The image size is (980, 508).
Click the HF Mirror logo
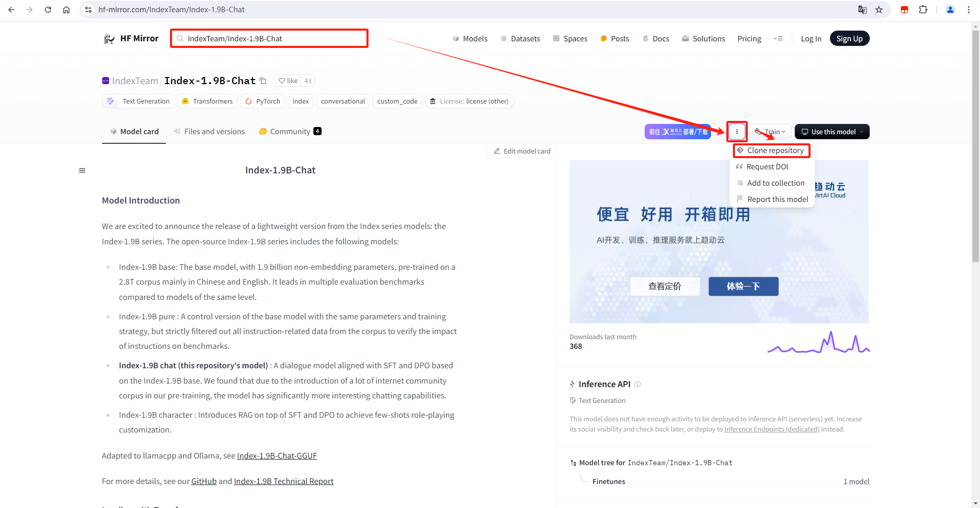131,39
